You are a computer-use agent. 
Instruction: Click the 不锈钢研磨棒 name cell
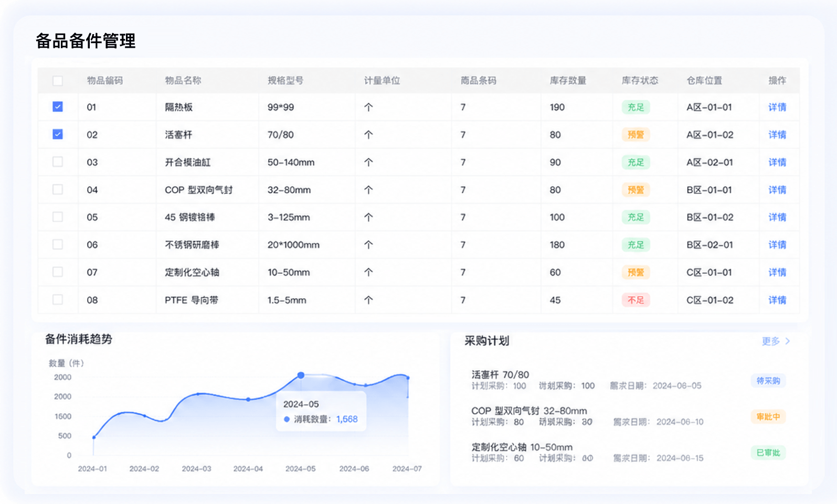[192, 245]
